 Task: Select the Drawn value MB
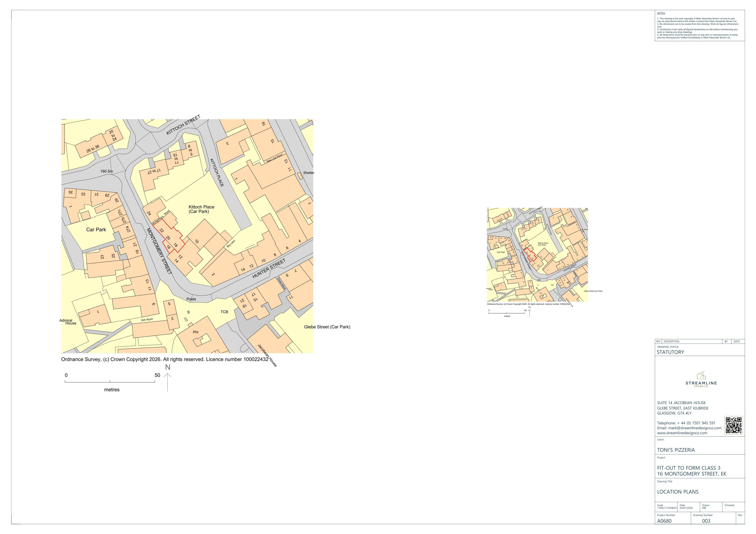(704, 508)
